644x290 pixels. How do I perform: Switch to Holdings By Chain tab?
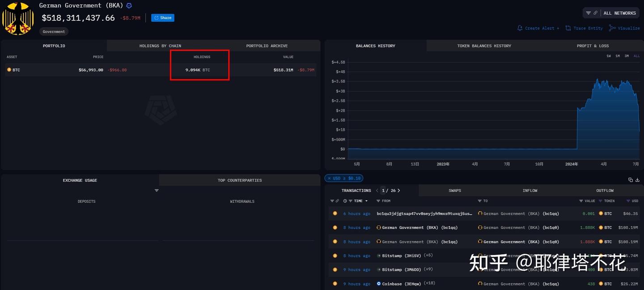pos(160,46)
